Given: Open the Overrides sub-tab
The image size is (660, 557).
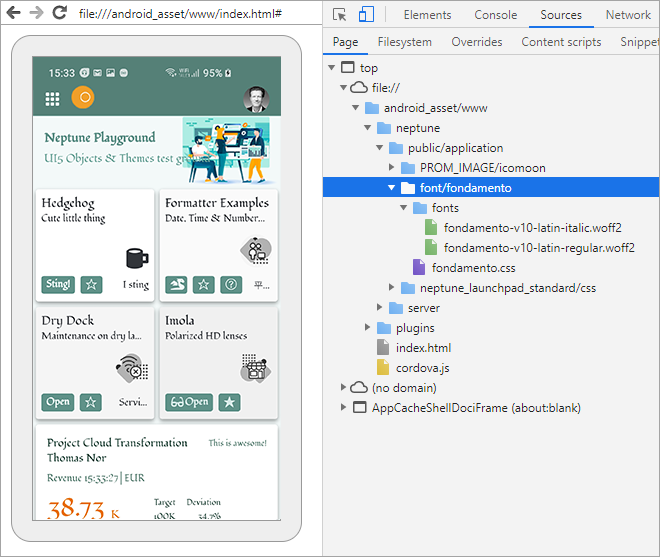Looking at the screenshot, I should click(477, 42).
